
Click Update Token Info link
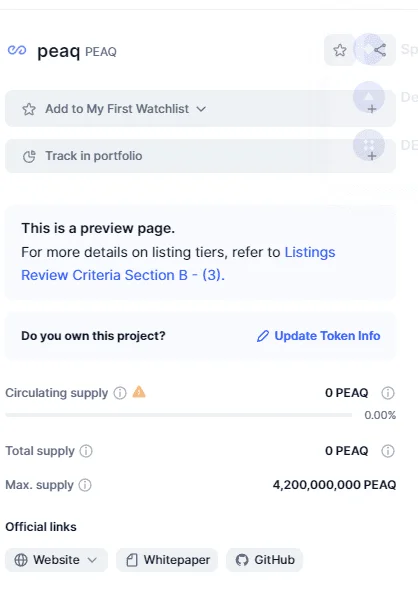[x=319, y=336]
